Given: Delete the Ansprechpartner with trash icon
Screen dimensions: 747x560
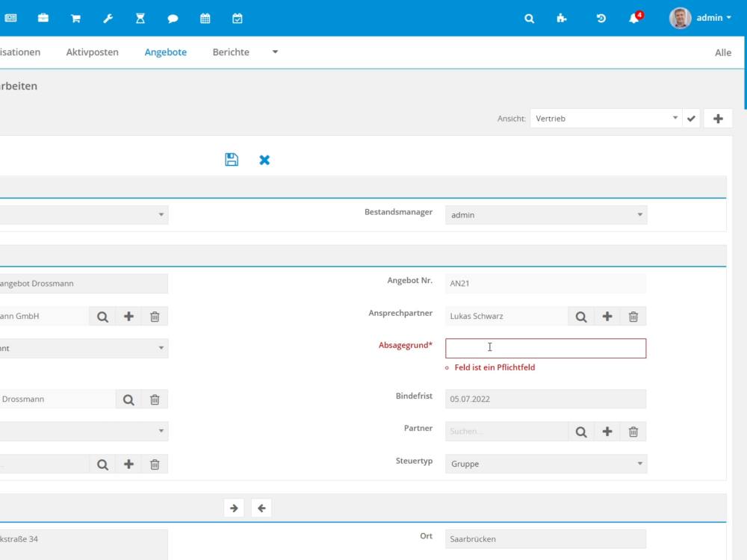Looking at the screenshot, I should click(633, 317).
